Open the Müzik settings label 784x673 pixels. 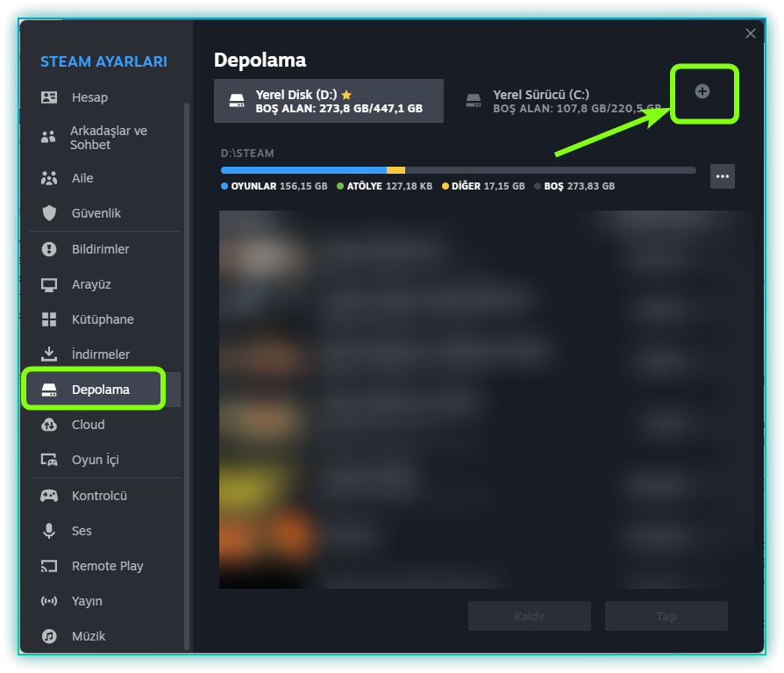click(89, 636)
